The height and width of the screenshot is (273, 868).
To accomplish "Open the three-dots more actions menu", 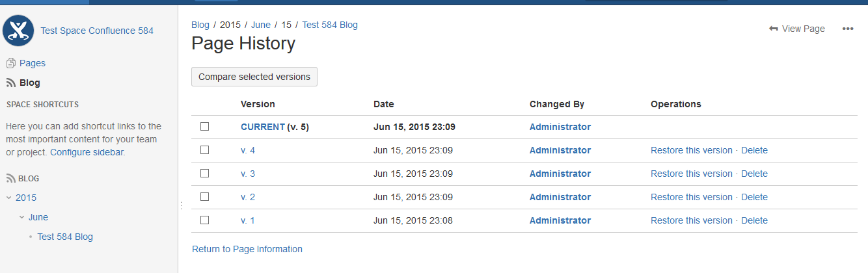I will point(848,29).
